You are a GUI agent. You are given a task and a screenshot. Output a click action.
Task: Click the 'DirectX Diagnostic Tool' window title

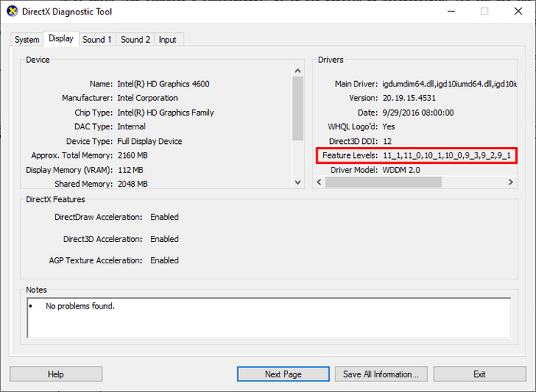click(67, 11)
